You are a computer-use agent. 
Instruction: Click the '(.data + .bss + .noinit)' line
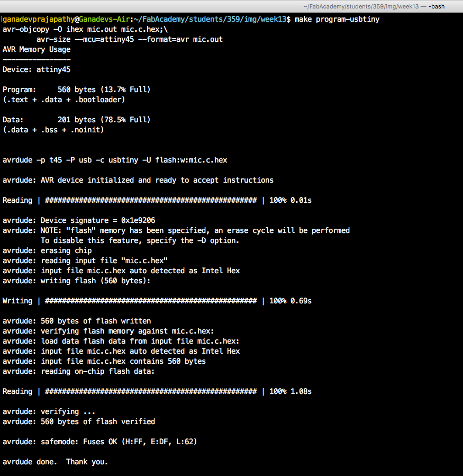point(53,130)
